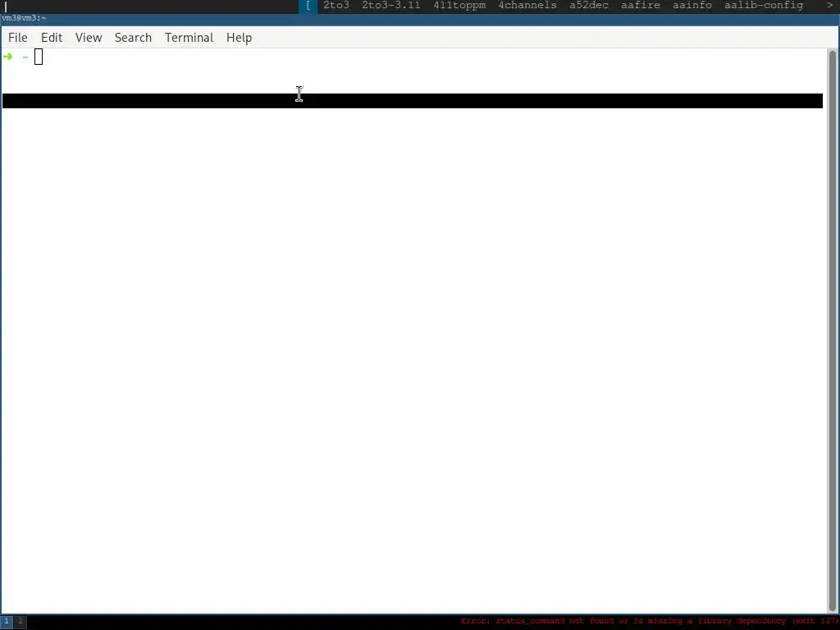Select '2to3' in the dmenu list
Viewport: 840px width, 630px height.
pyautogui.click(x=336, y=6)
